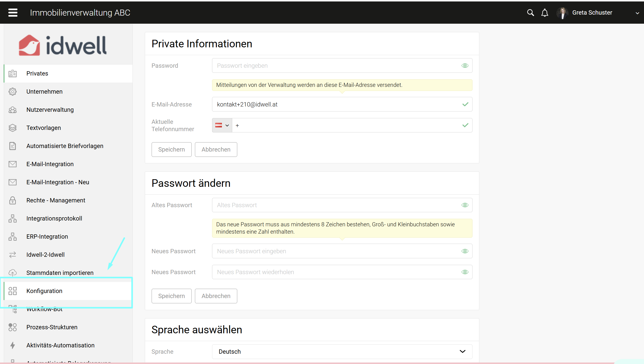Click Greta Schuster's profile avatar

tap(562, 13)
